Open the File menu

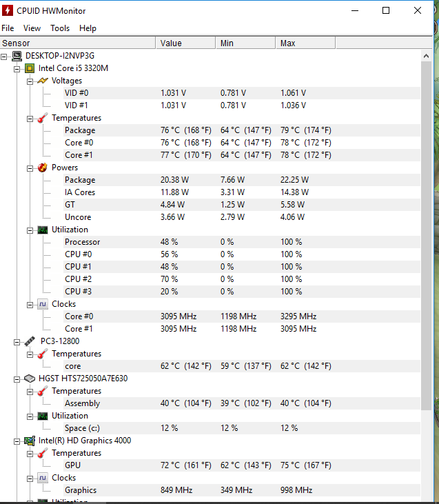tap(8, 28)
